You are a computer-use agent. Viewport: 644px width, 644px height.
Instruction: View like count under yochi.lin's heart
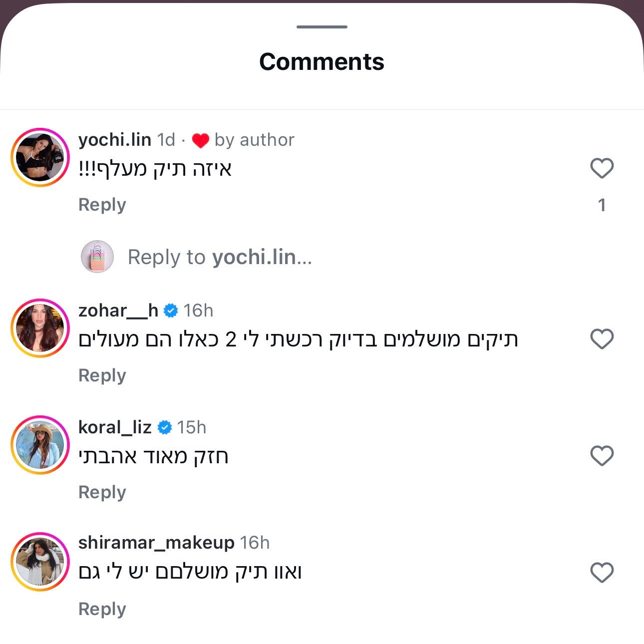point(602,205)
